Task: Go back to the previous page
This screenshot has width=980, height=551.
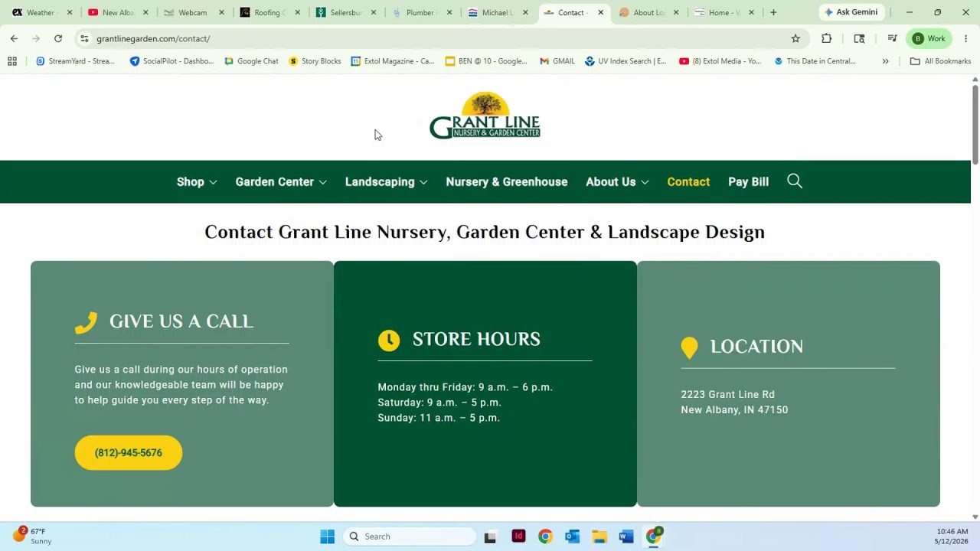Action: click(14, 38)
